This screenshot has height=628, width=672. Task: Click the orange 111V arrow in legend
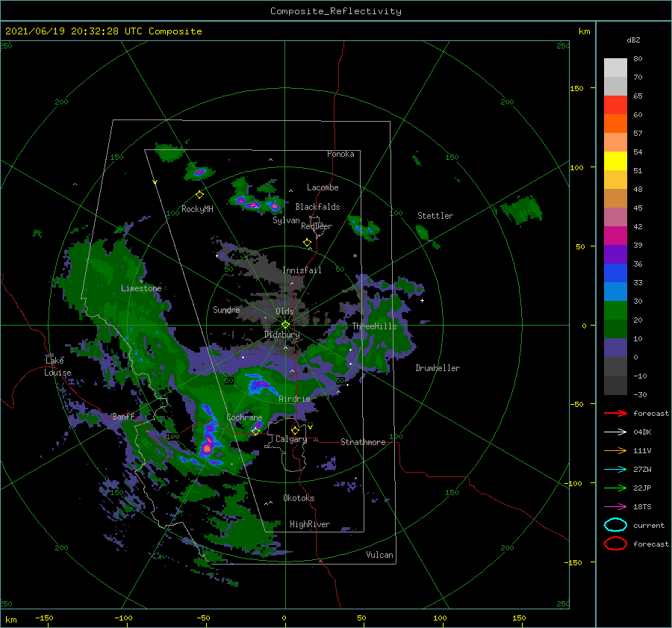(x=615, y=450)
